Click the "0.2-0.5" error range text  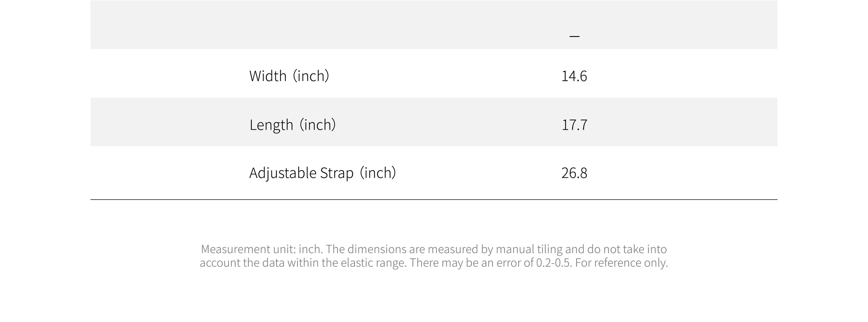click(x=554, y=263)
